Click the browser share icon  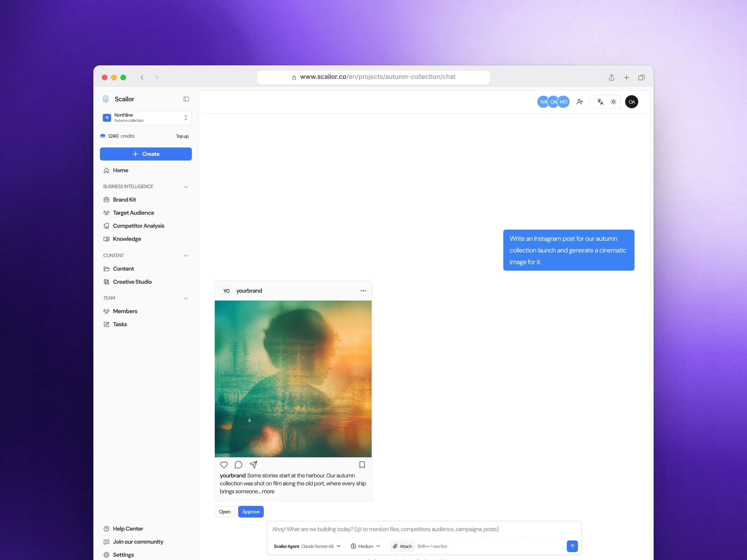(x=611, y=77)
